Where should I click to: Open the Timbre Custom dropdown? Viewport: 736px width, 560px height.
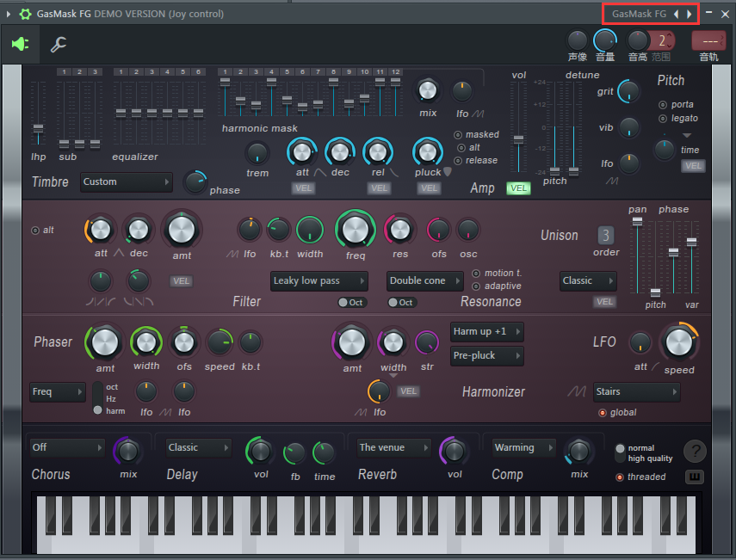pyautogui.click(x=127, y=182)
